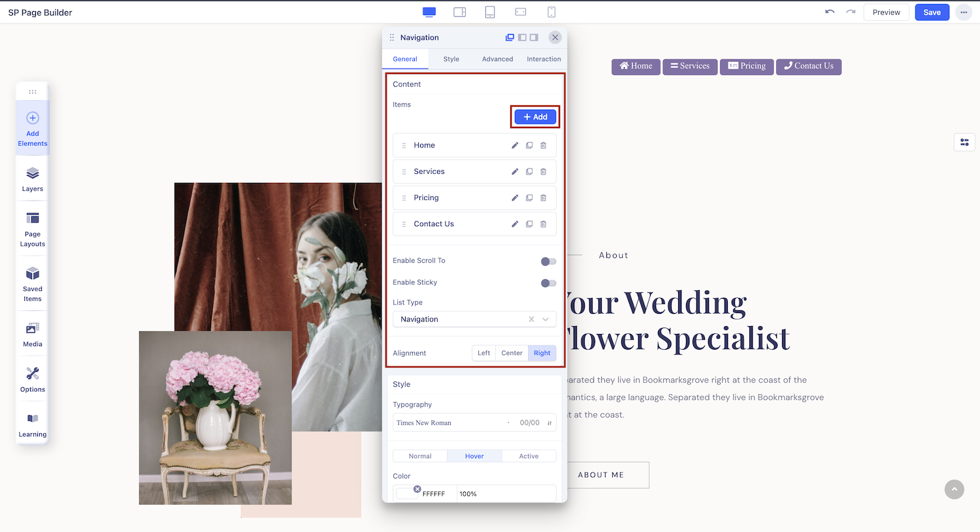
Task: Enable the Scroll To toggle
Action: click(x=548, y=261)
